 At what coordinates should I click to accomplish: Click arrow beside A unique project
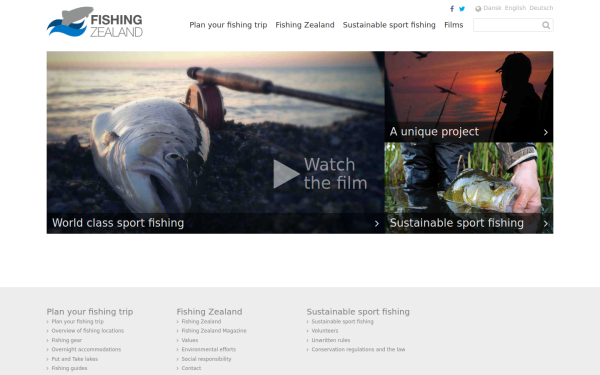(x=546, y=132)
